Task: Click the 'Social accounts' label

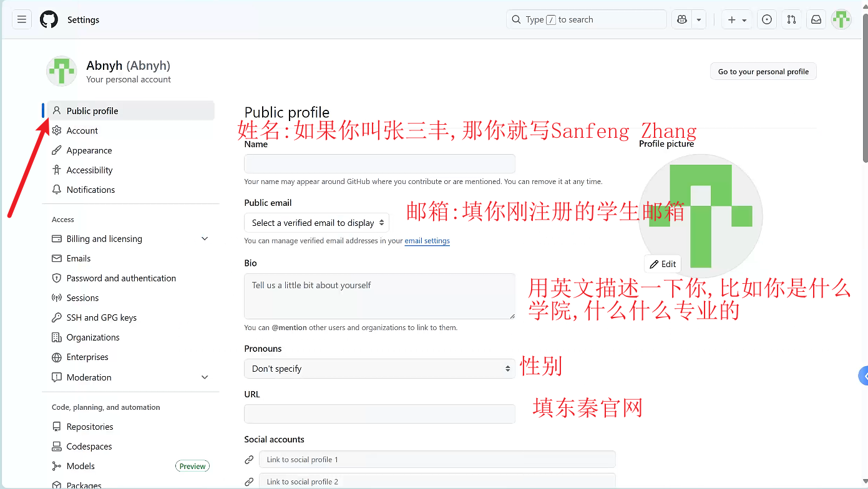Action: point(275,440)
